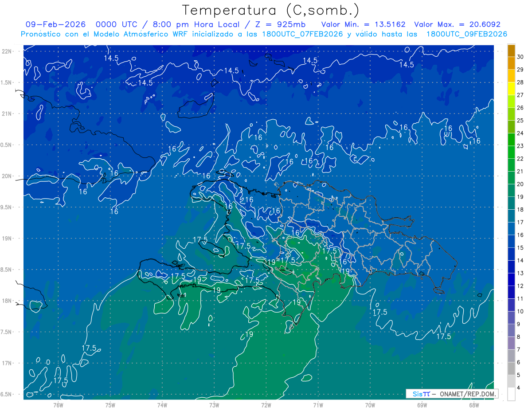Click the legend swatch between 4 and 5
The width and height of the screenshot is (532, 411).
click(511, 381)
